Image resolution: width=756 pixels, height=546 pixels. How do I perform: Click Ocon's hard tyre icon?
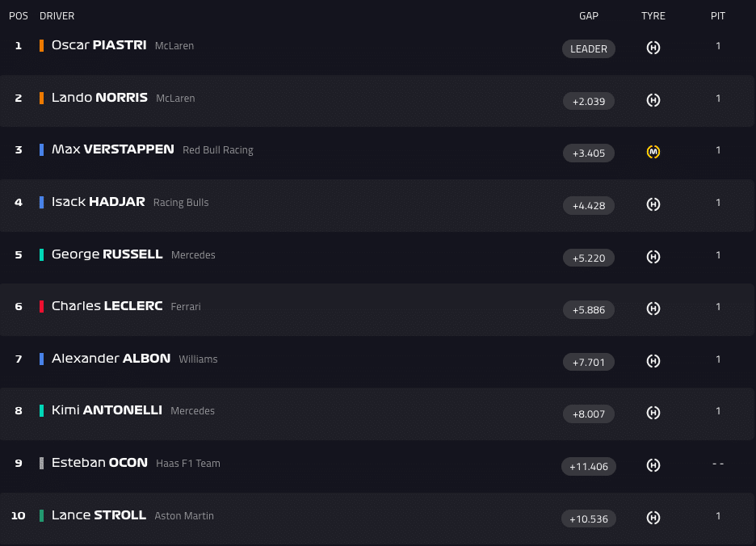point(653,465)
